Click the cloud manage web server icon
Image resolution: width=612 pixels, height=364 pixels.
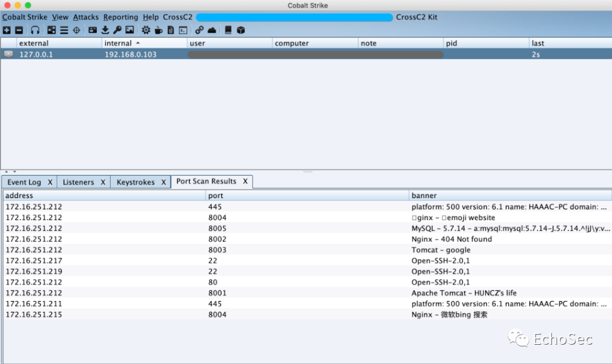pos(211,30)
